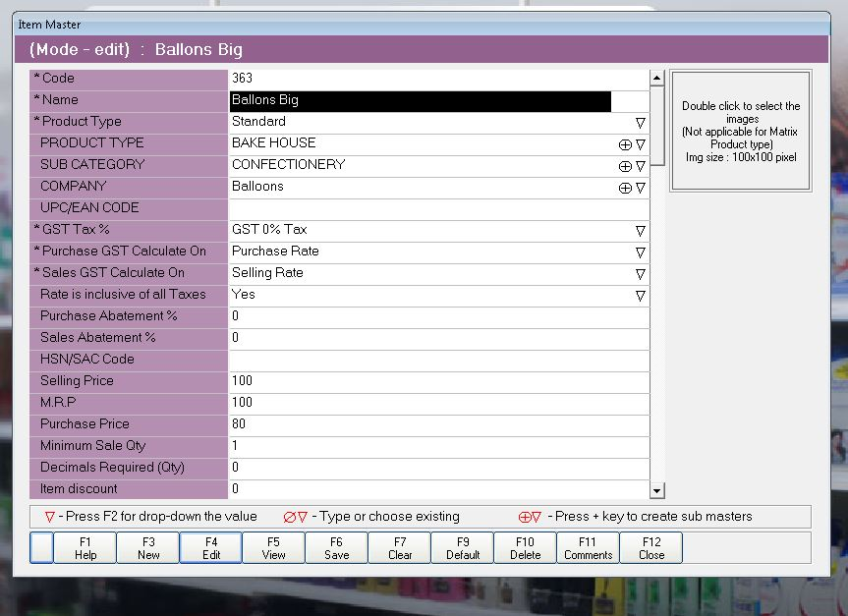This screenshot has width=848, height=616.
Task: Open F11 Comments
Action: pyautogui.click(x=588, y=548)
